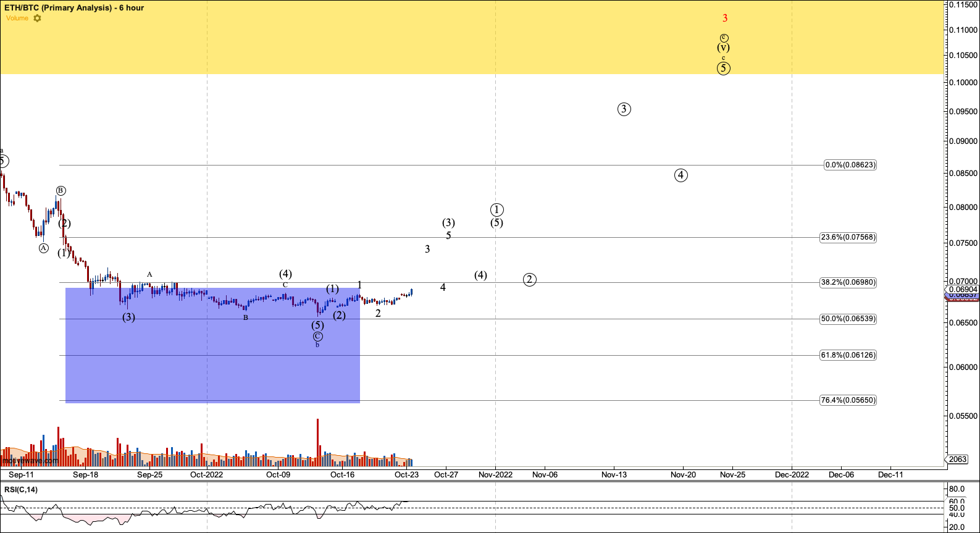Select the red wave 3 label

725,19
